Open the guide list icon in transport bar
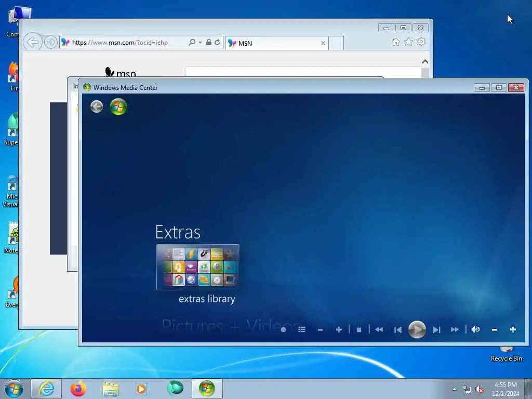 point(302,329)
